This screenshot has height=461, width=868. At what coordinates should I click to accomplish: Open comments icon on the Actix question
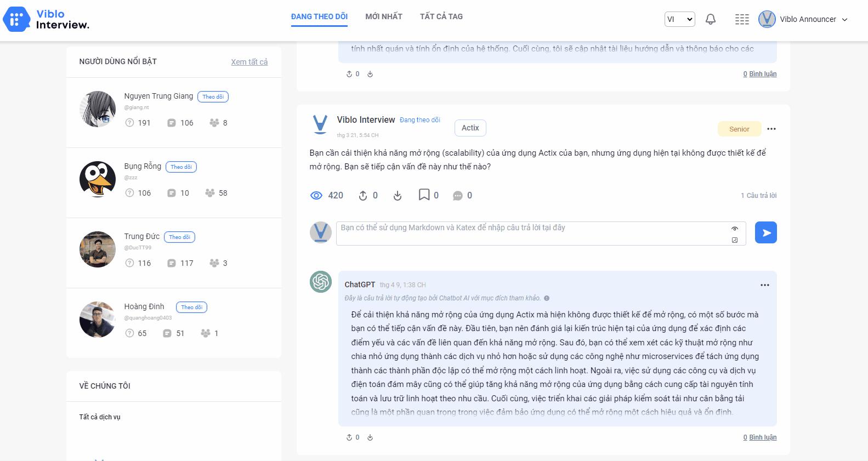coord(457,196)
